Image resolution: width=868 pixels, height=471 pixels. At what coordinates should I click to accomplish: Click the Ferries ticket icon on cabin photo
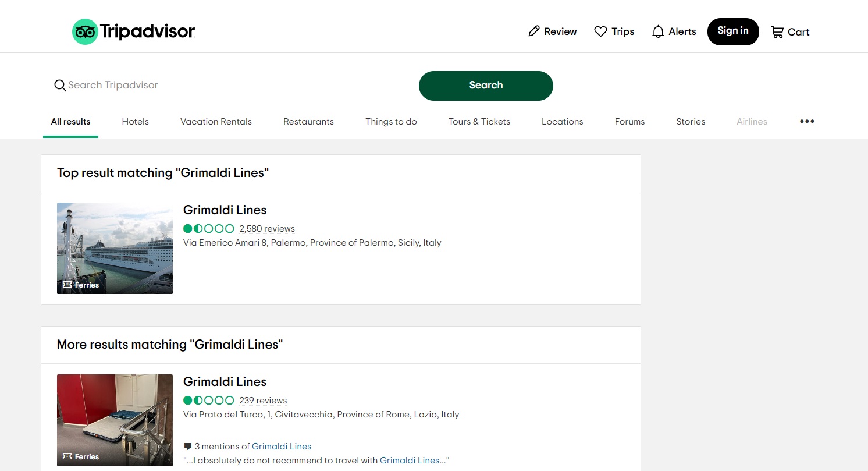pyautogui.click(x=67, y=456)
